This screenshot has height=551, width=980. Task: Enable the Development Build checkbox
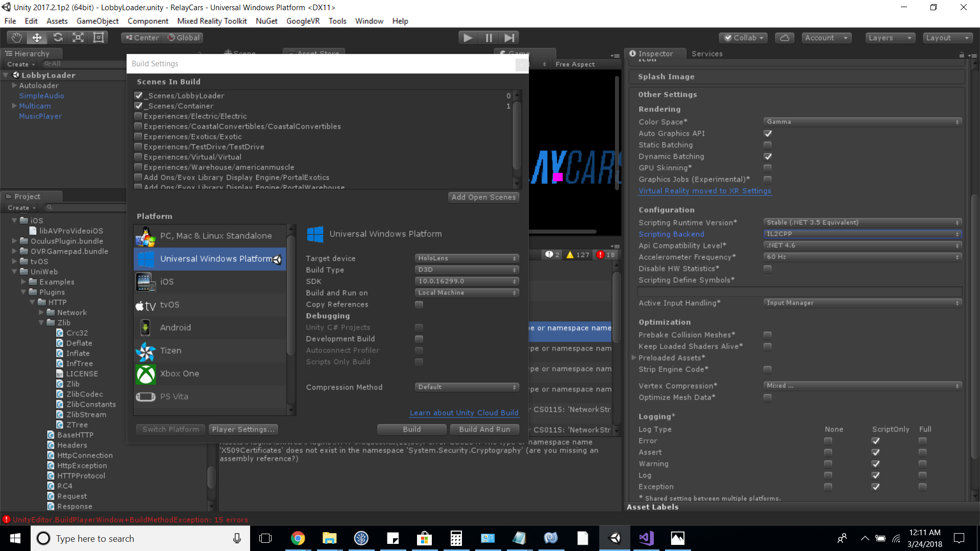coord(419,339)
